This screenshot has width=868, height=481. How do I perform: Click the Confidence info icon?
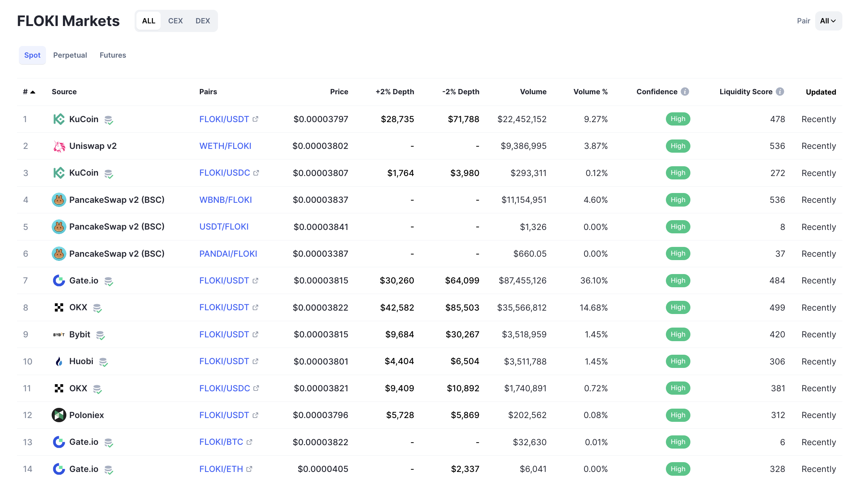685,92
